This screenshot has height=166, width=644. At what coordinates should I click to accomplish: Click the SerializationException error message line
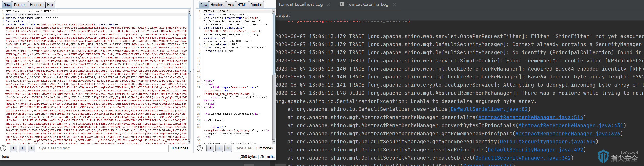pyautogui.click(x=406, y=101)
